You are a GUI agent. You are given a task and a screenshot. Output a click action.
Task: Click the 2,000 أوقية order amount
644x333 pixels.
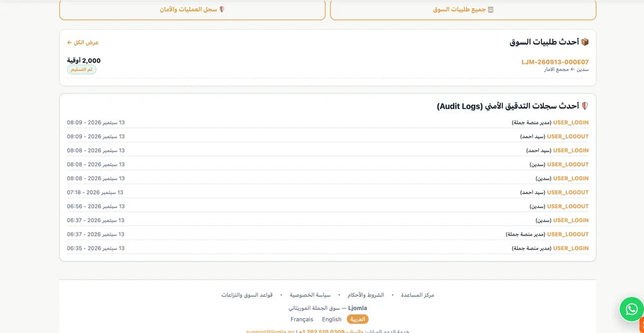coord(84,61)
